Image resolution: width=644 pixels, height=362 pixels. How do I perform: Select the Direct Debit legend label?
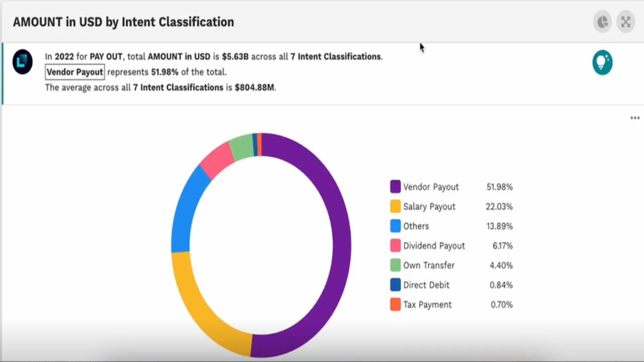pyautogui.click(x=426, y=285)
